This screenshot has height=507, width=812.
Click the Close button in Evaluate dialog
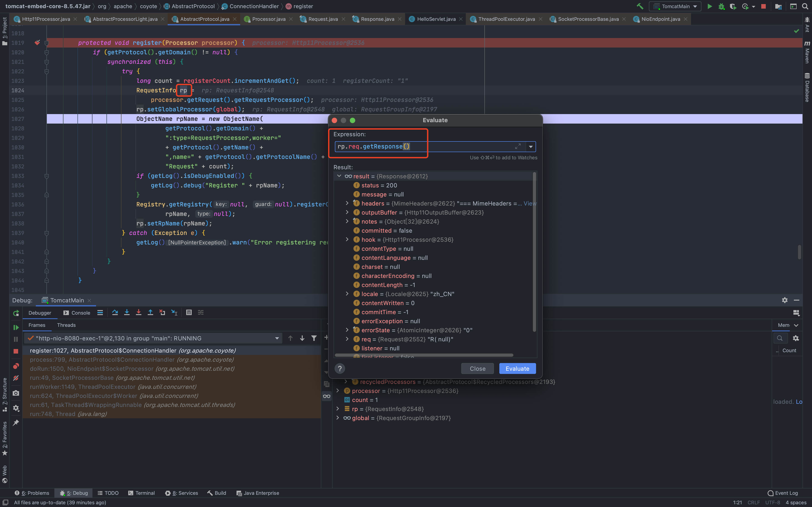[477, 368]
